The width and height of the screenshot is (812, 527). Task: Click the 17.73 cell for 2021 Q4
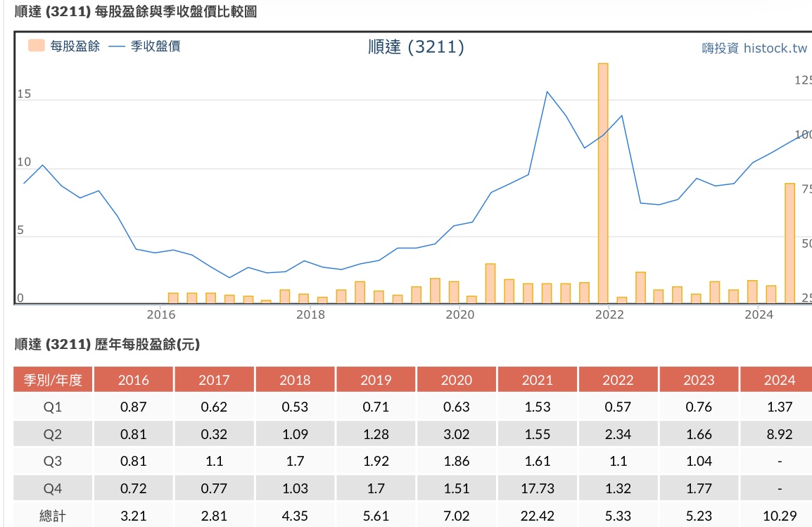point(538,488)
